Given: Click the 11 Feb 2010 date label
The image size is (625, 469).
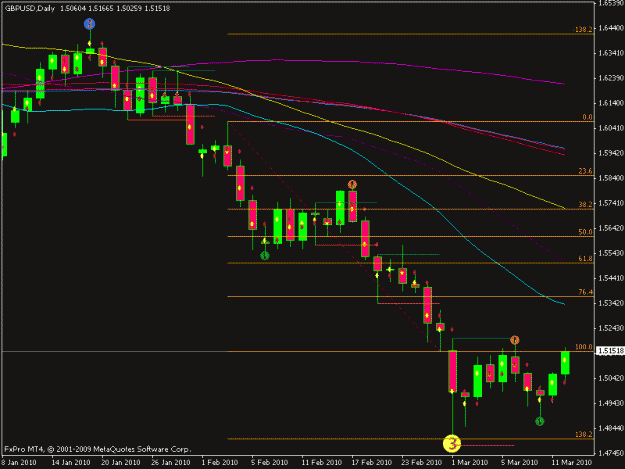Looking at the screenshot, I should [321, 463].
